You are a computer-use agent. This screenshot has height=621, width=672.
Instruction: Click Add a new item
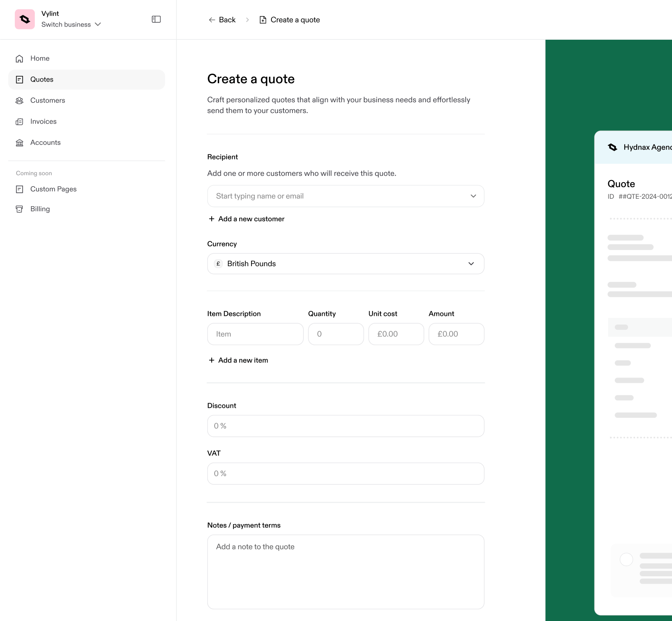coord(238,360)
